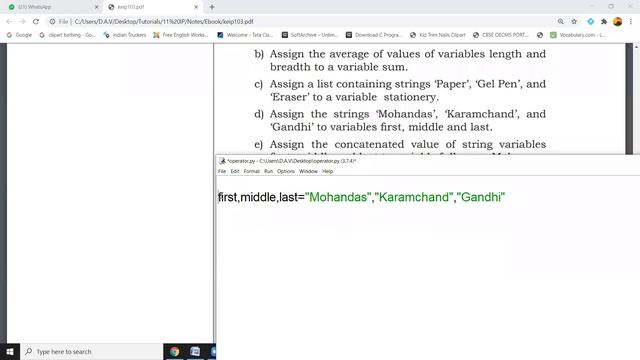
Task: Click the file info icon in address bar
Action: point(52,22)
